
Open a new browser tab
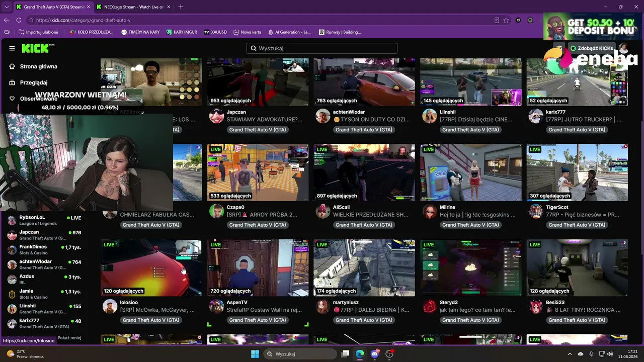point(181,7)
